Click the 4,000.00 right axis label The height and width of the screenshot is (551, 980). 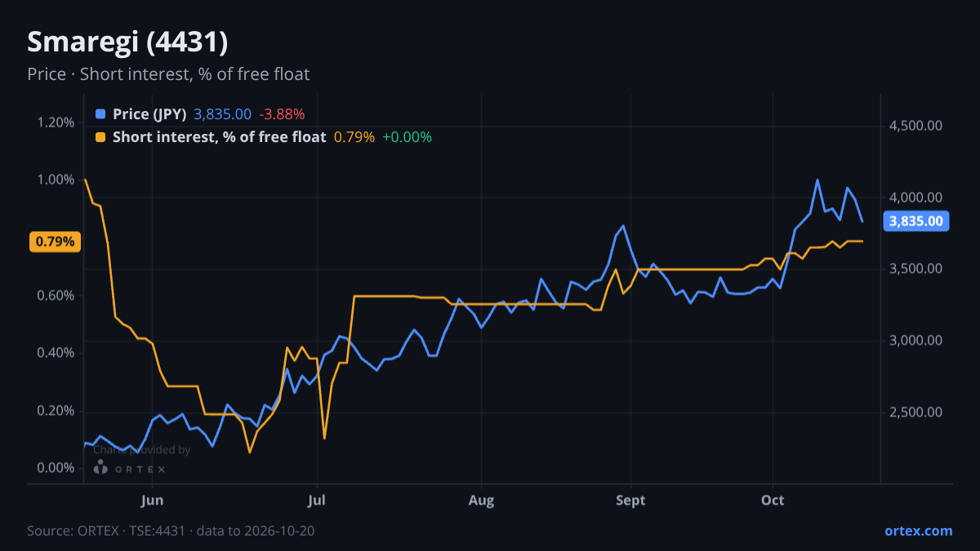(x=917, y=198)
